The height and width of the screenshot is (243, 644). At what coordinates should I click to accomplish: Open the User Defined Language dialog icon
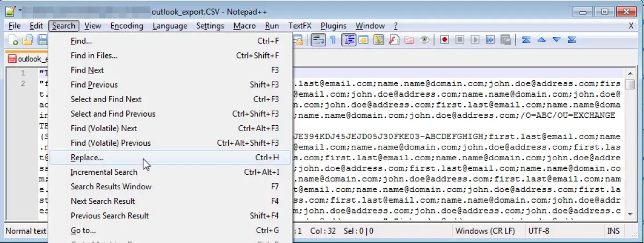[364, 40]
